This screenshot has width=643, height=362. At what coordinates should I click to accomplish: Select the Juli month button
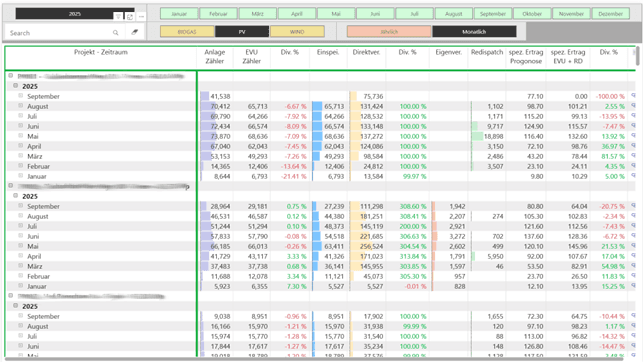point(415,14)
